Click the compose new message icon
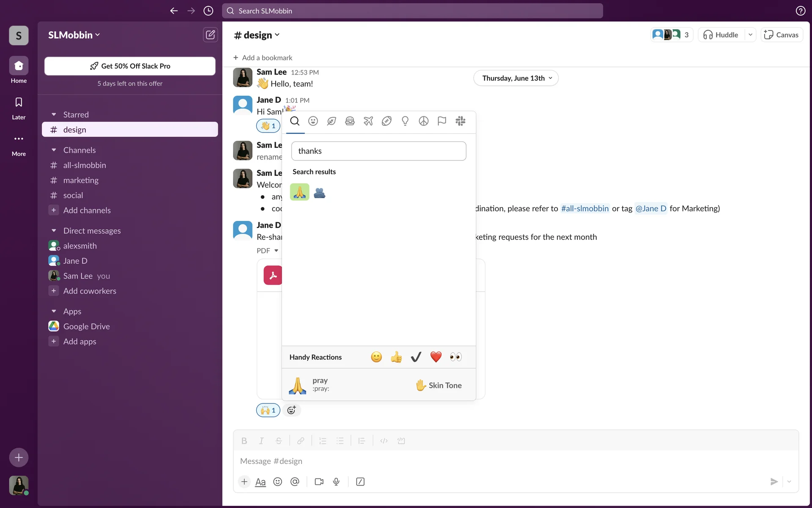This screenshot has height=508, width=812. tap(210, 35)
